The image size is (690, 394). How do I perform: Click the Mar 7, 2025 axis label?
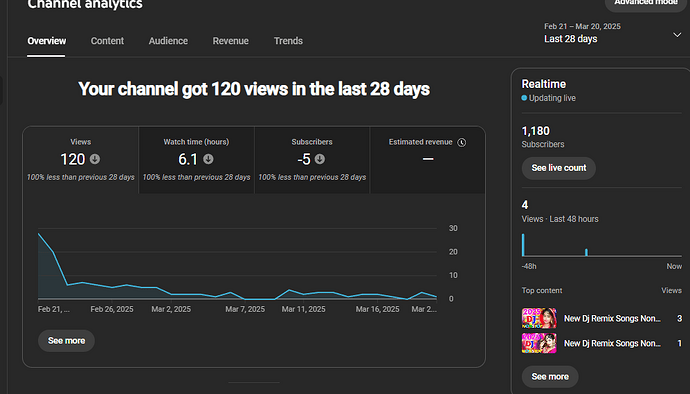245,309
